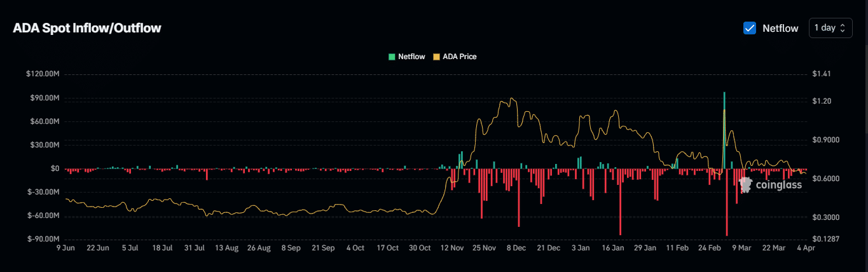Click the 4 Apr date on the x-axis

pos(806,248)
